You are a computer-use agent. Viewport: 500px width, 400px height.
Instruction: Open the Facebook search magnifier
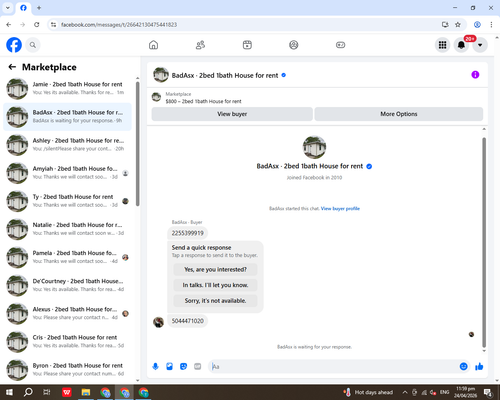click(x=33, y=45)
